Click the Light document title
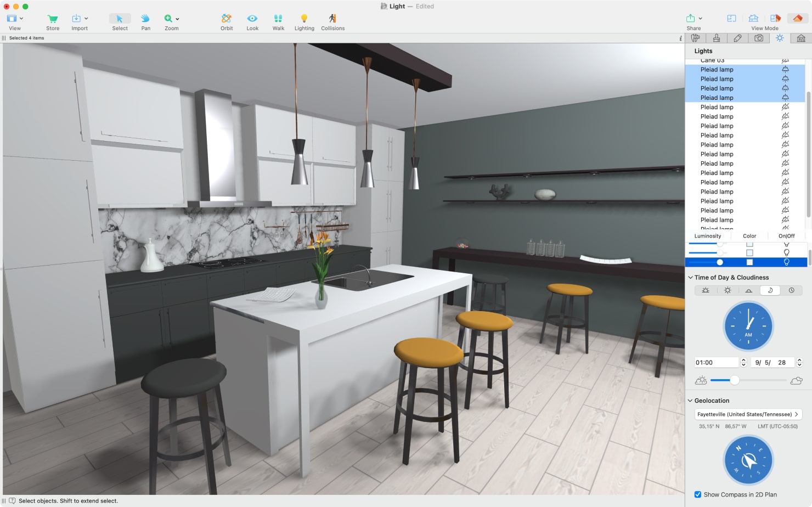This screenshot has height=507, width=812. click(397, 7)
